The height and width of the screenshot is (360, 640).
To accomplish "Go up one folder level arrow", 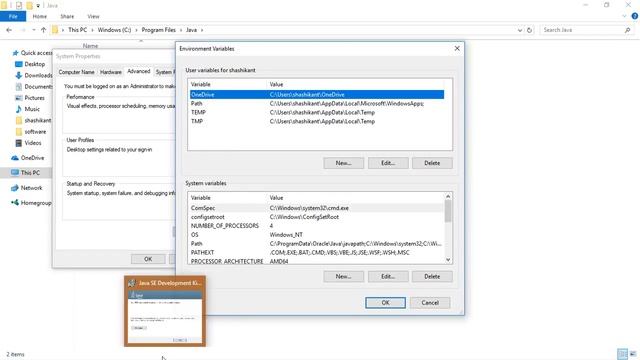I will (43, 30).
